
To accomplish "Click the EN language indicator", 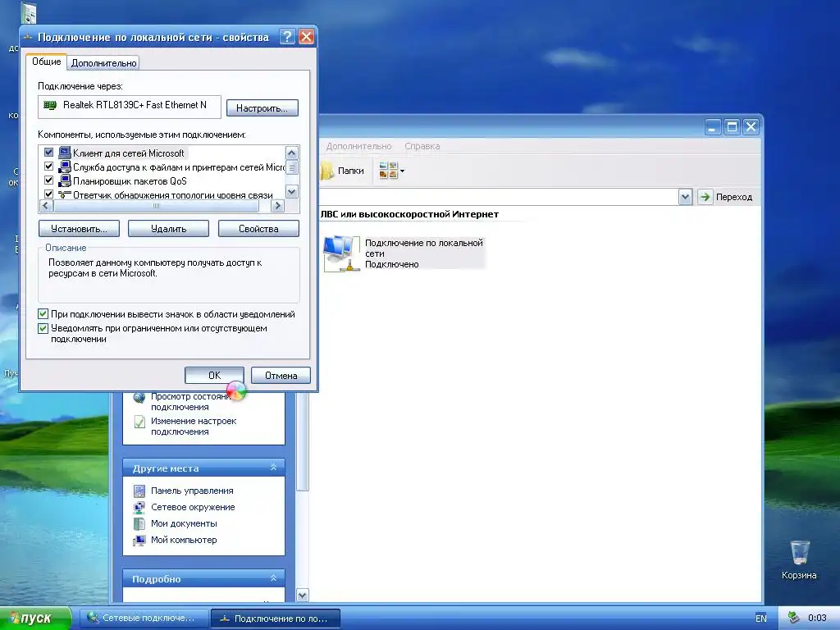I will point(760,619).
